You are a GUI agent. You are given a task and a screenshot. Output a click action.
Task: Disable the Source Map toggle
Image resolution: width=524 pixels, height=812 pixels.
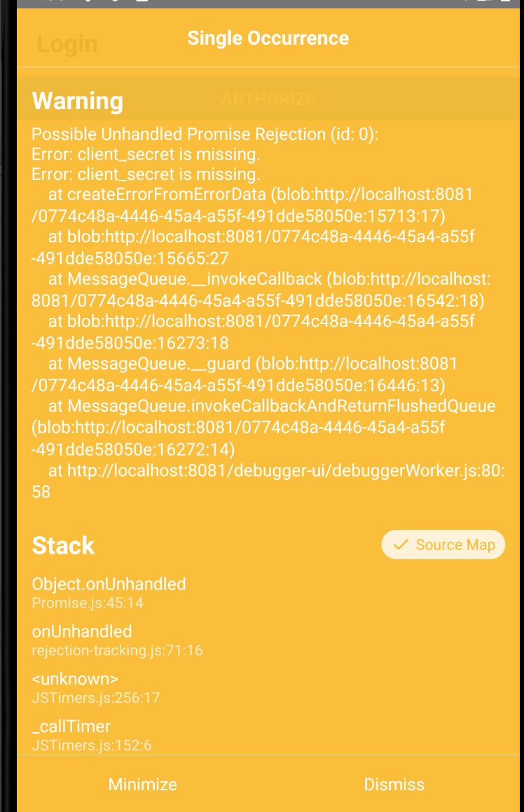pos(443,544)
